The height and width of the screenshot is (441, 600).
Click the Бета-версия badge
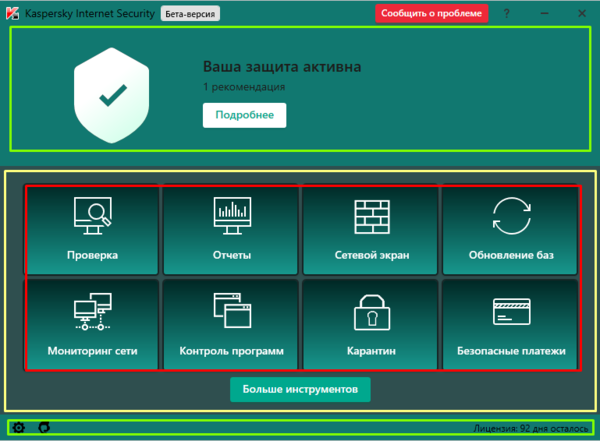coord(190,14)
